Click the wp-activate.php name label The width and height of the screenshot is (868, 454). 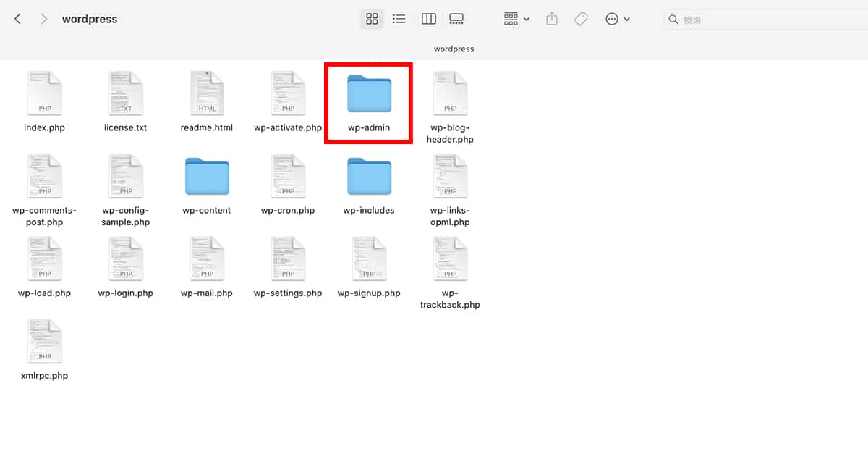coord(288,128)
